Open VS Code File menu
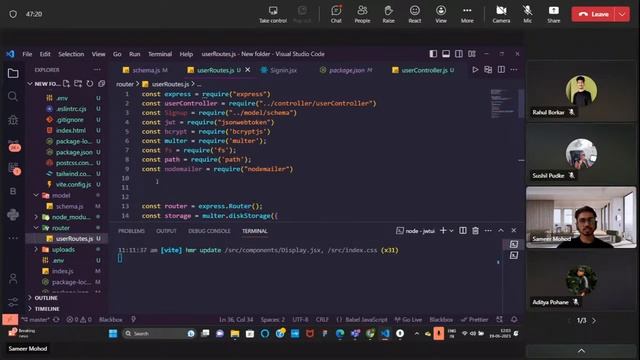Screen dimensions: 640x360 27,54
